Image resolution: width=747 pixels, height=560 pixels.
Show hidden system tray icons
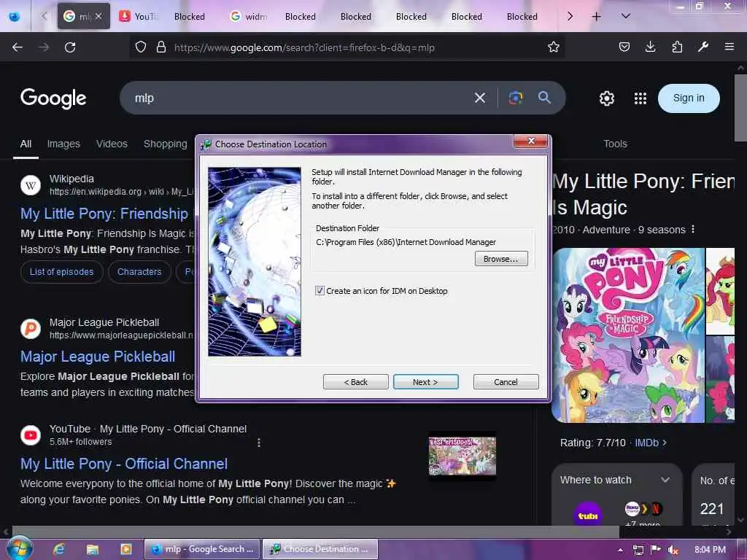620,550
